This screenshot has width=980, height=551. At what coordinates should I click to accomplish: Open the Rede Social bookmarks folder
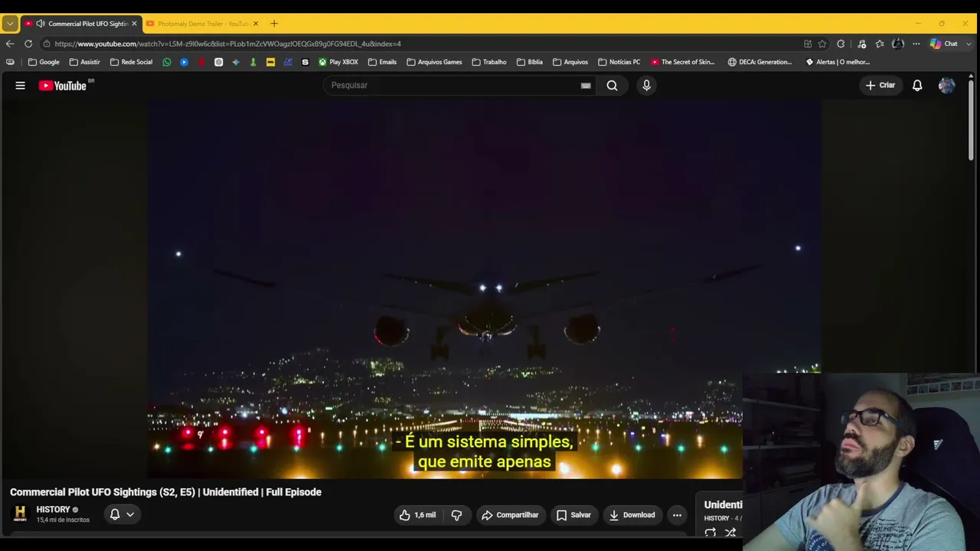[131, 62]
